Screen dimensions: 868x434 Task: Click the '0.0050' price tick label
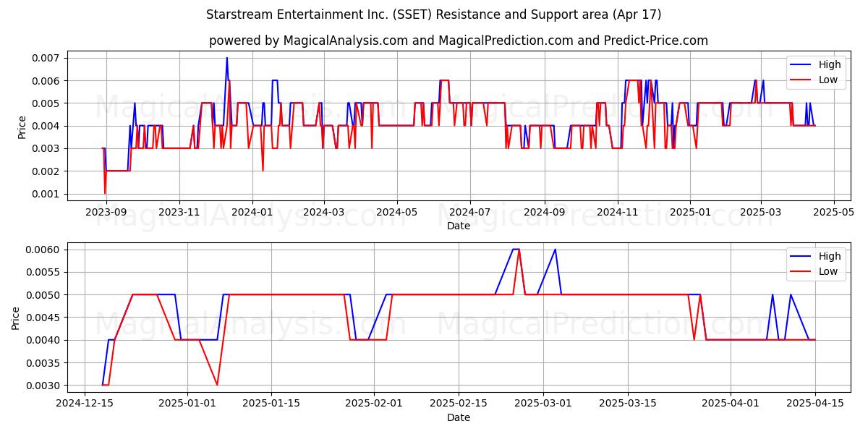[x=44, y=295]
